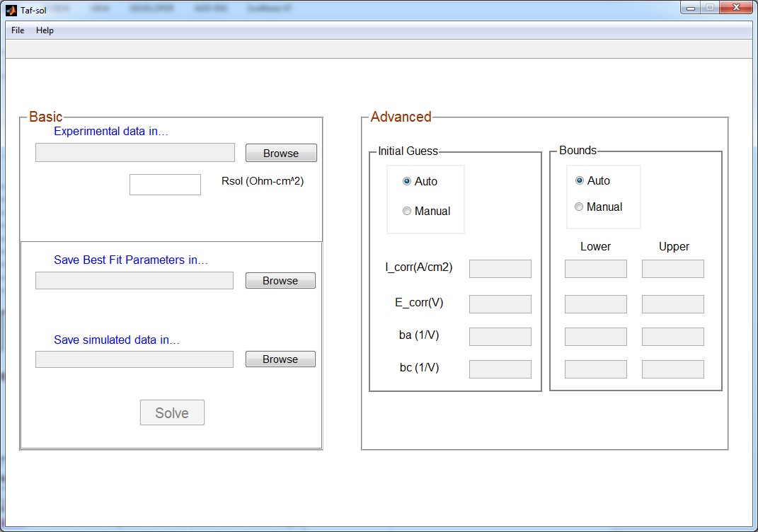Click the Rsol (Ohm-cm^2) input field
Image resolution: width=758 pixels, height=532 pixels.
coord(165,185)
